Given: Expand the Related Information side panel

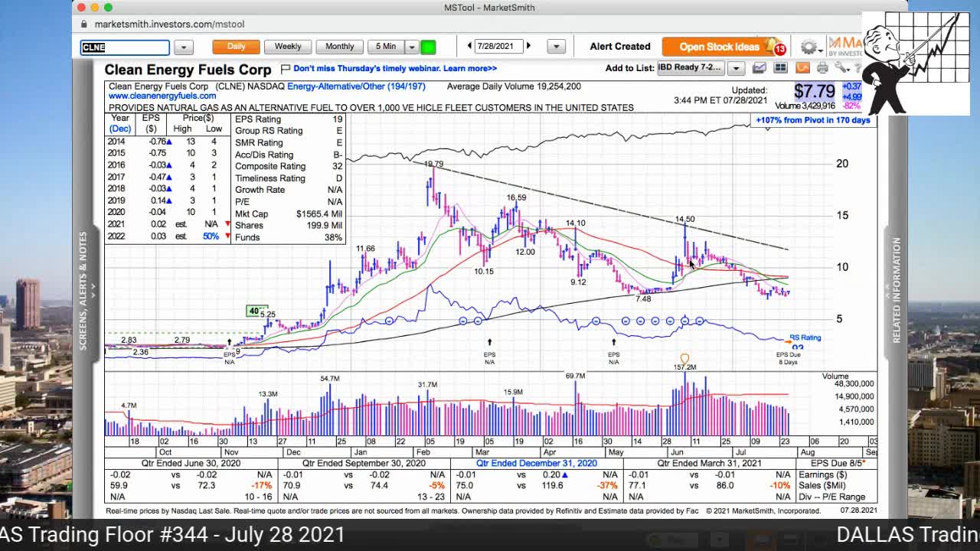Looking at the screenshot, I should [897, 291].
